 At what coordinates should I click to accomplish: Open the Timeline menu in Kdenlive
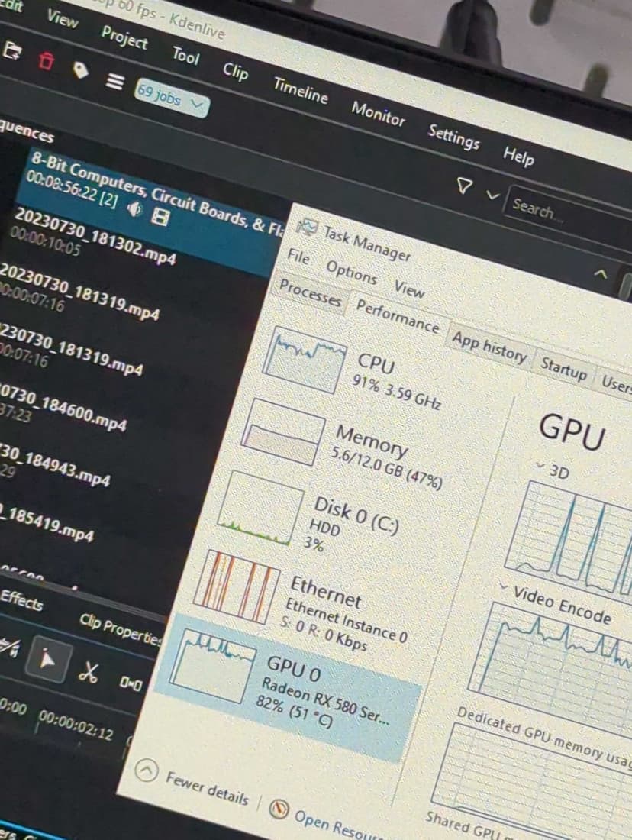301,92
